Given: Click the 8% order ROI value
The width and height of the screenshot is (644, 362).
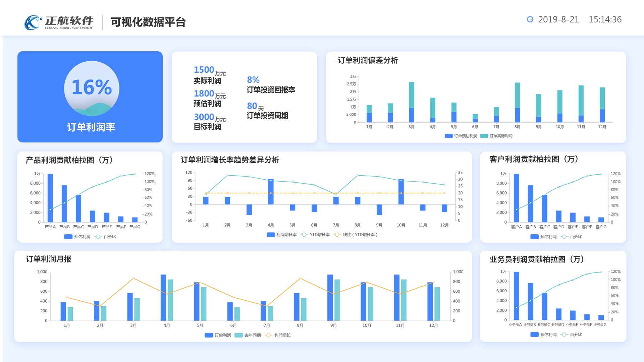Looking at the screenshot, I should (253, 80).
